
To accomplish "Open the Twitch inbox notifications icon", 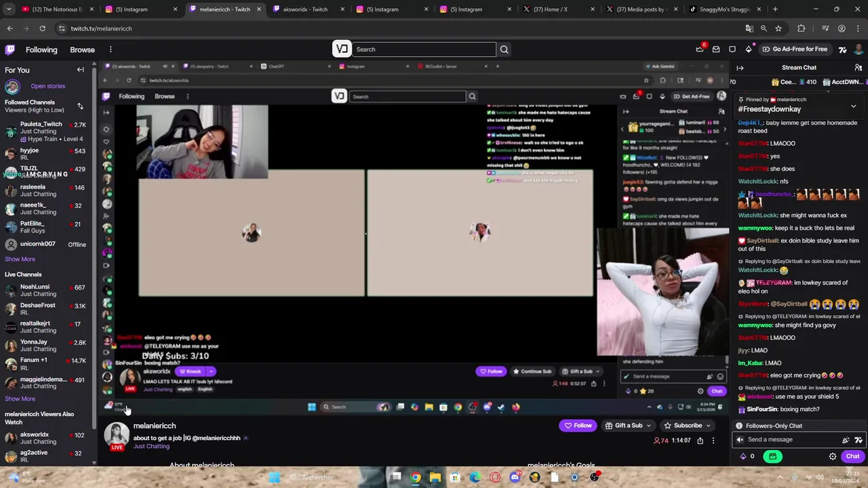I will 716,49.
